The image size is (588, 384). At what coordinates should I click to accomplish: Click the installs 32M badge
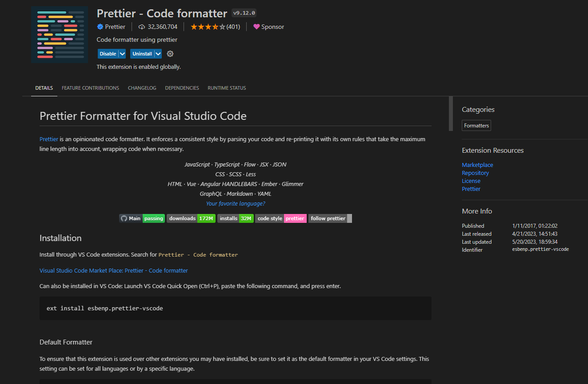(236, 218)
